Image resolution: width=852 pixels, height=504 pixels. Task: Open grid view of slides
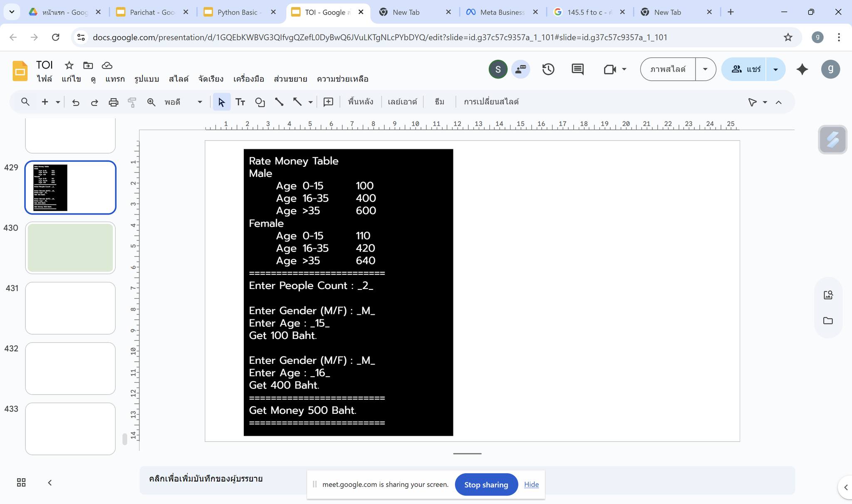[21, 482]
